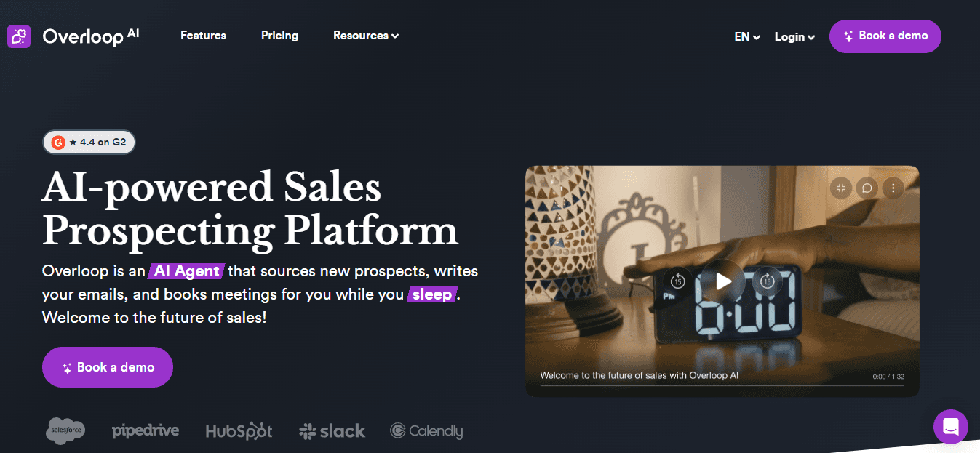Seek on the video progress bar

pos(722,385)
